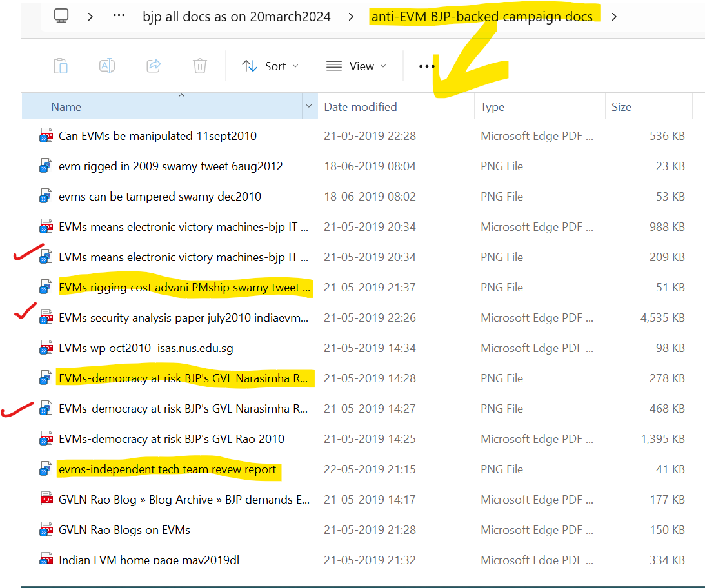
Task: Click the 536 KB size cell
Action: click(x=667, y=136)
